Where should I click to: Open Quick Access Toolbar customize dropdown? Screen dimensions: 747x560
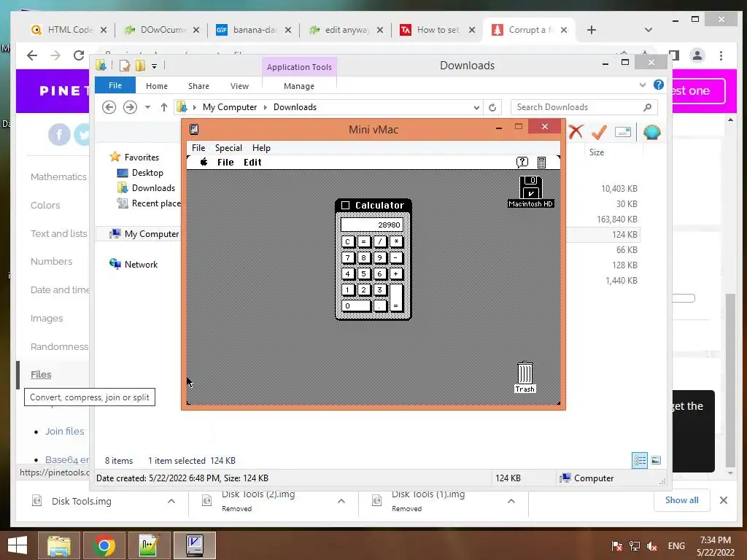click(x=155, y=66)
